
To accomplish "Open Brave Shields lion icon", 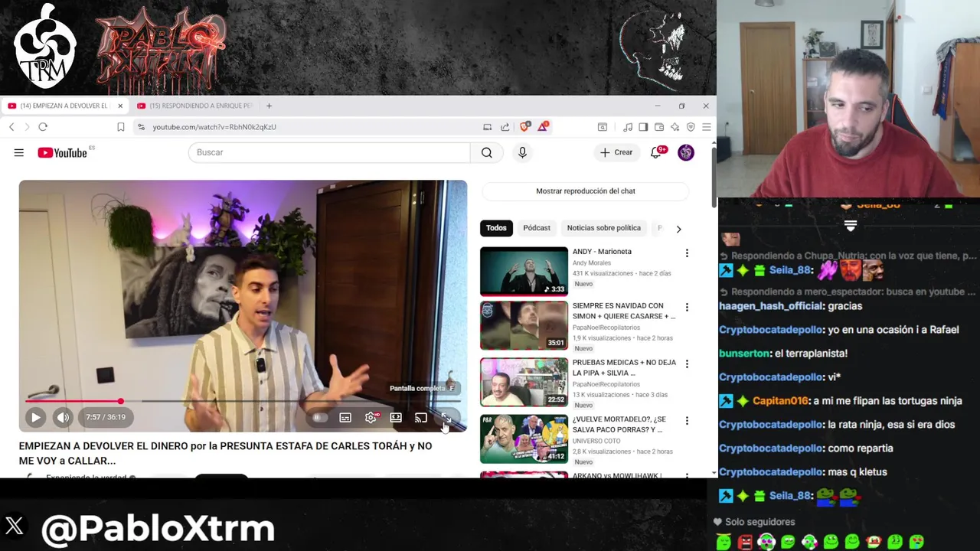I will pyautogui.click(x=524, y=126).
